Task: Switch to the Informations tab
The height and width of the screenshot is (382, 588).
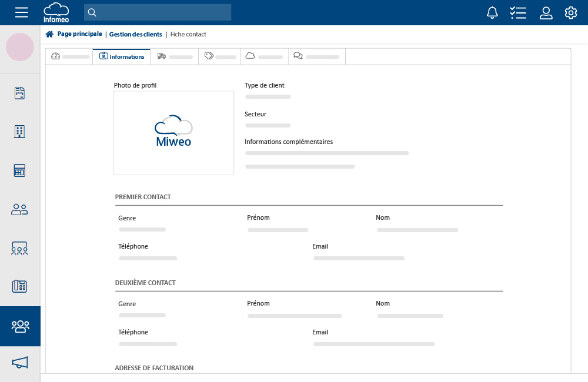Action: pyautogui.click(x=121, y=56)
